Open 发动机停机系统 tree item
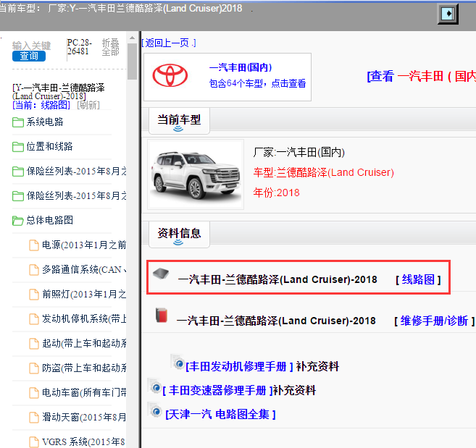476x448 pixels. click(84, 318)
